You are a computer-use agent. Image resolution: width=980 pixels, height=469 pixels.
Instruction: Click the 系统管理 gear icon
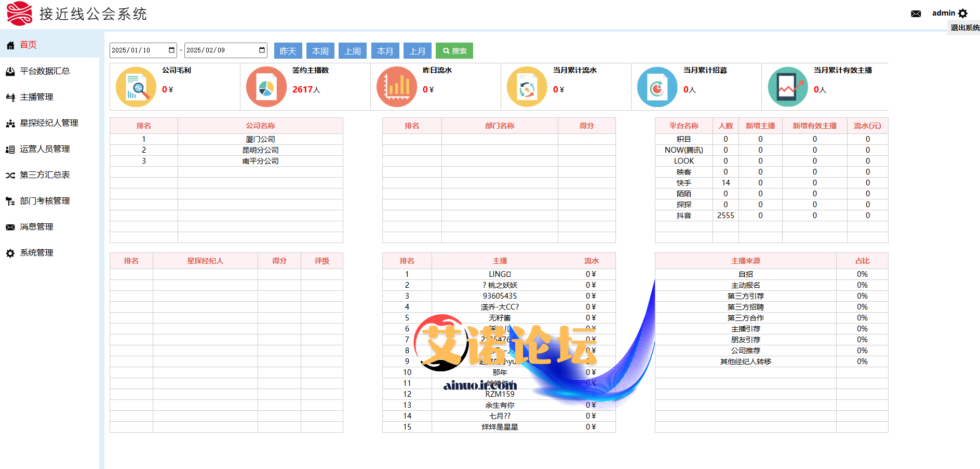(x=10, y=253)
